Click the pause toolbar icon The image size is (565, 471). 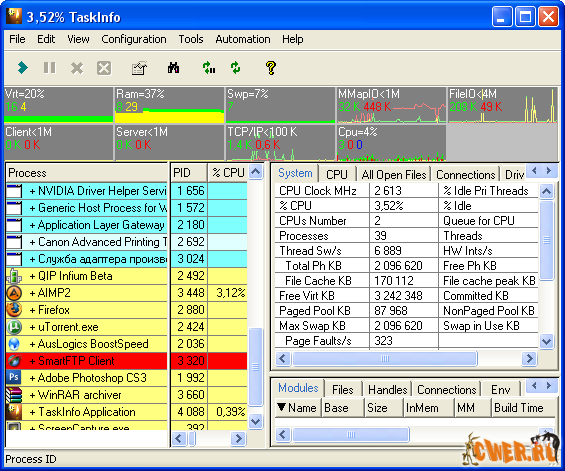point(50,67)
